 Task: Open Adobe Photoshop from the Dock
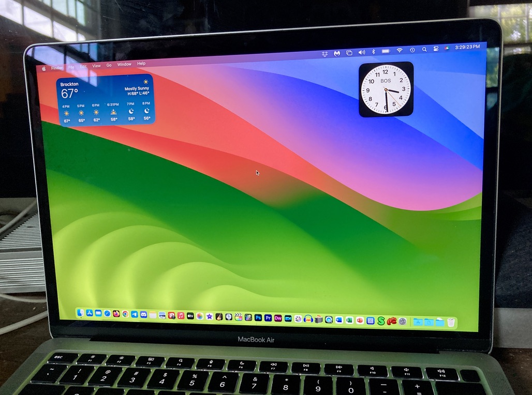coord(258,317)
